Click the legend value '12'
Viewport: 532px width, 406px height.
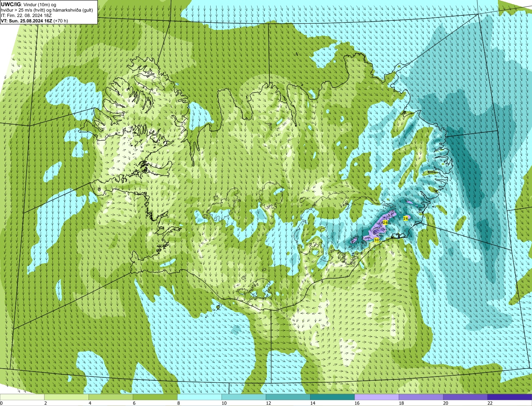268,403
